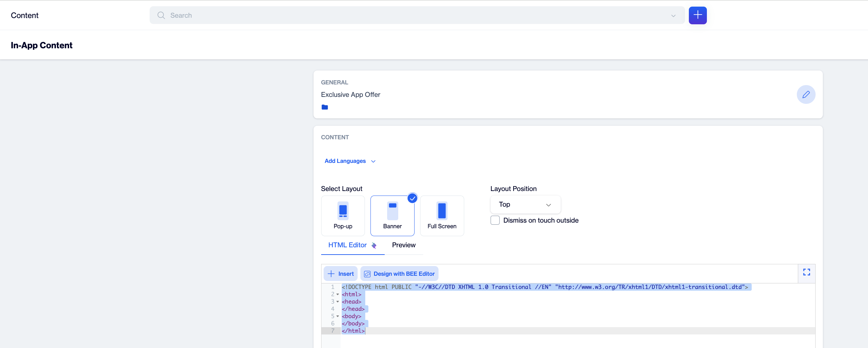
Task: Switch to the Preview tab
Action: pyautogui.click(x=404, y=245)
